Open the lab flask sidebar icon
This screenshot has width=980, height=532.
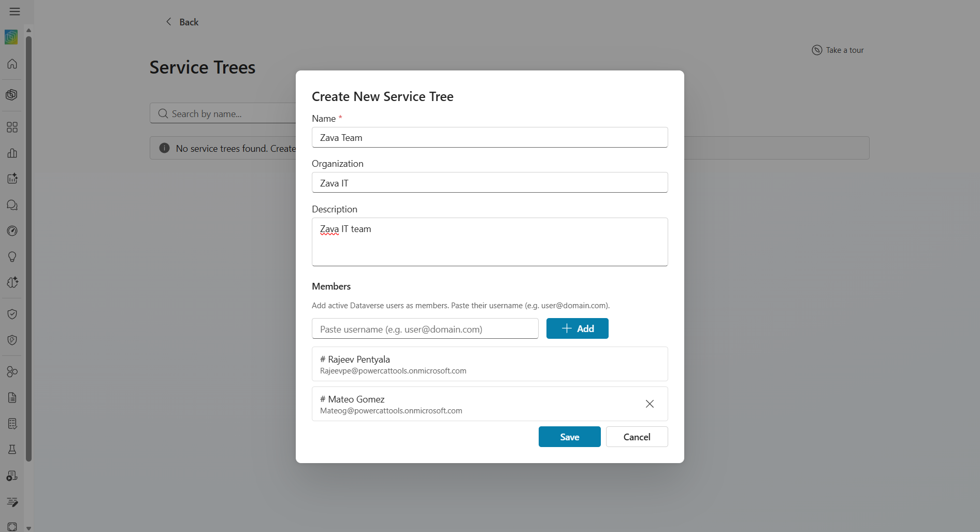tap(12, 449)
